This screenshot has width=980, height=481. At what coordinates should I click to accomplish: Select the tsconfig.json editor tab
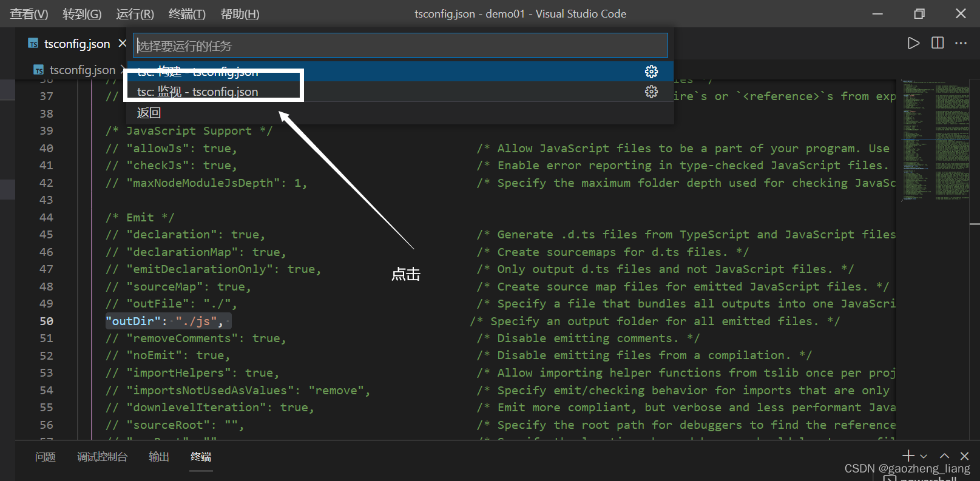[77, 43]
